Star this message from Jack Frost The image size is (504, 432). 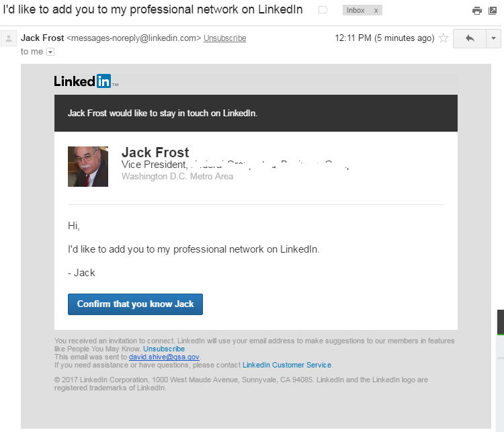tap(444, 38)
